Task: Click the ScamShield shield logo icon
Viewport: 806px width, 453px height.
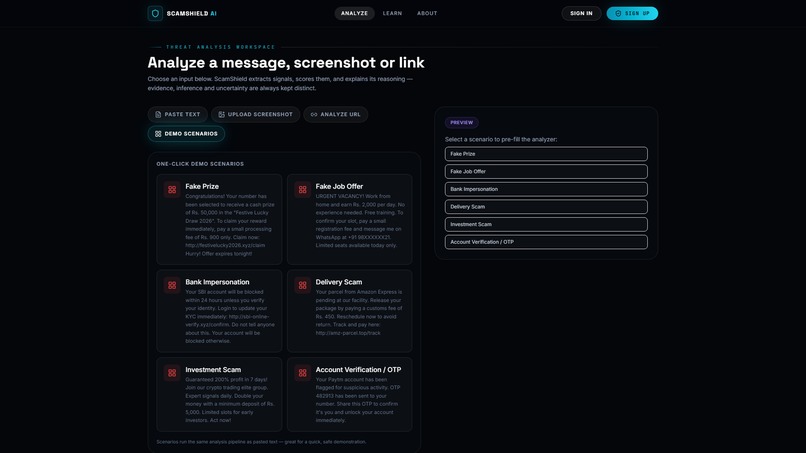Action: point(155,13)
